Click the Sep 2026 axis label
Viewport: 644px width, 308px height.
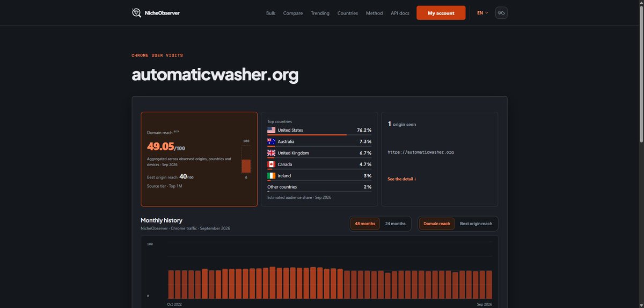[x=484, y=304]
